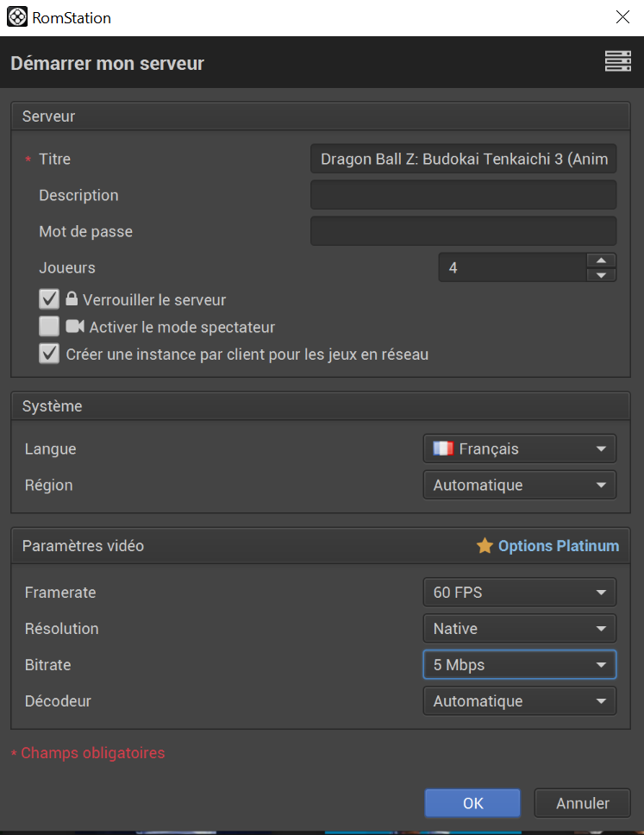This screenshot has width=644, height=835.
Task: Open the Résolution Native dropdown
Action: tap(520, 628)
